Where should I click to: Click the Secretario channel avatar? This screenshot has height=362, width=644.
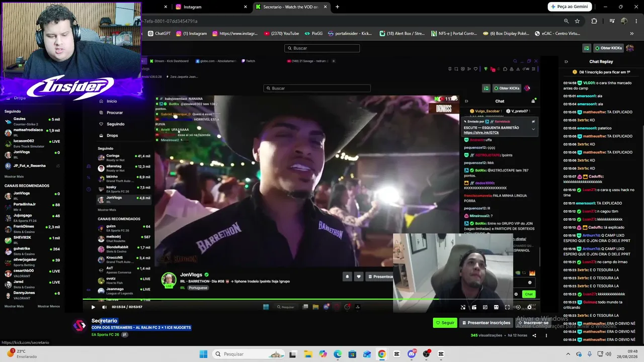[x=79, y=326]
